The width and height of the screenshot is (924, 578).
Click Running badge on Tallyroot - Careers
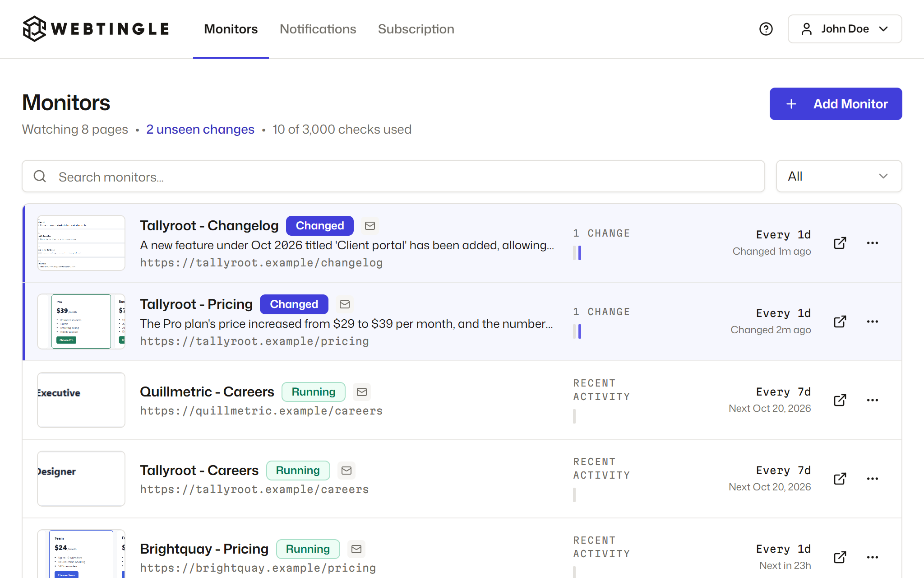tap(298, 471)
